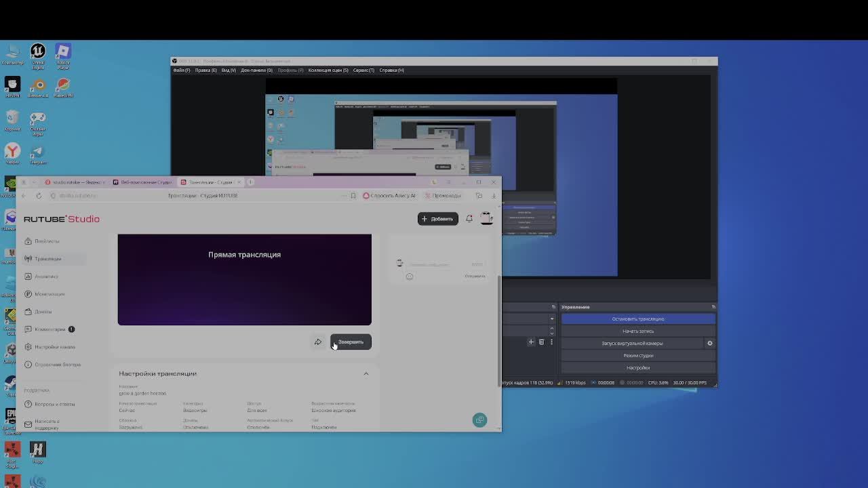868x488 pixels.
Task: Open the Файл menu in OBS
Action: tap(182, 70)
